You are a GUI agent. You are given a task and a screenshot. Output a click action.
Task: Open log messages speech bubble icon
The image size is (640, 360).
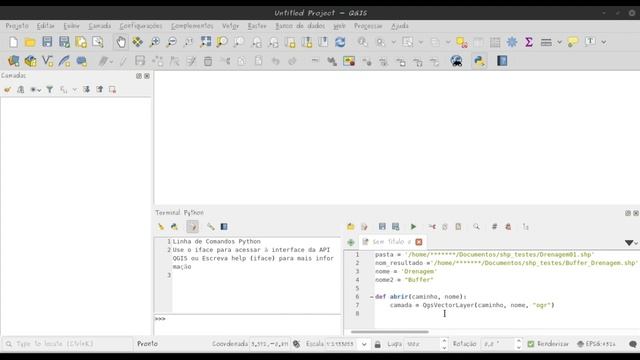(632, 344)
